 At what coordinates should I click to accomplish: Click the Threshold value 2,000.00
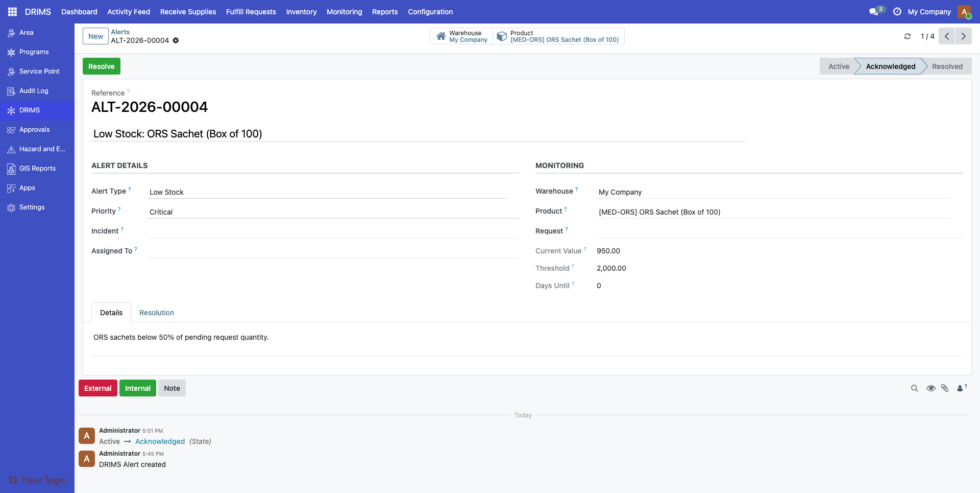(x=611, y=268)
